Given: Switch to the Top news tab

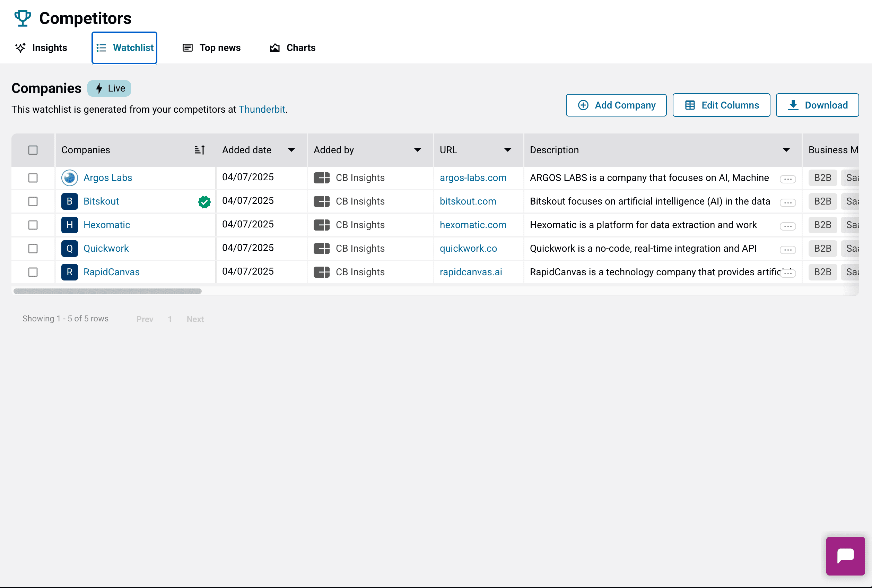Looking at the screenshot, I should click(211, 47).
